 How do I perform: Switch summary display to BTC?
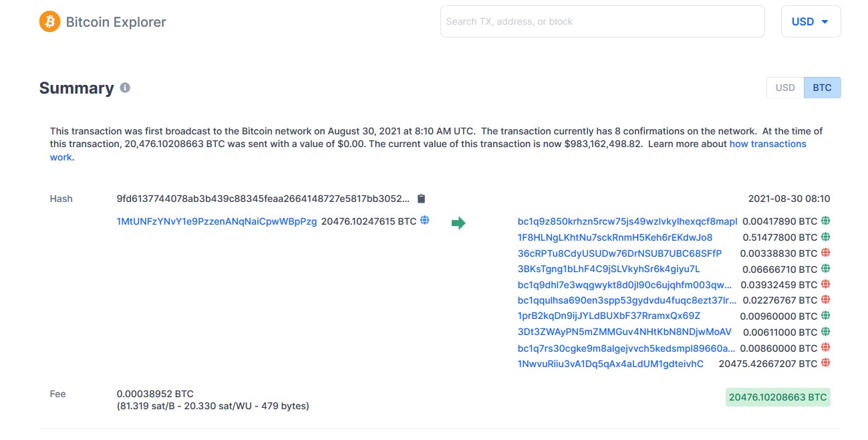point(822,88)
